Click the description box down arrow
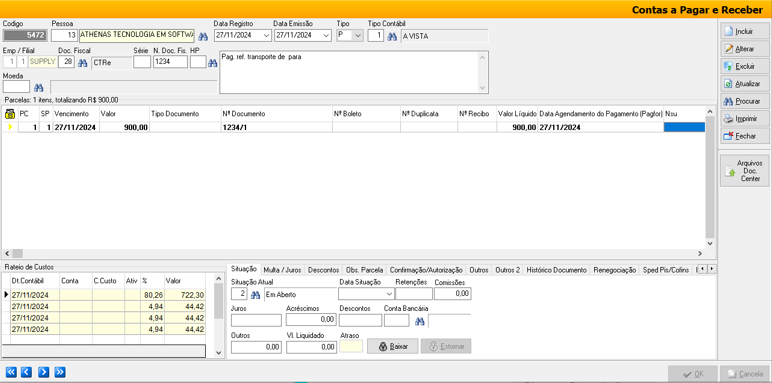 (x=482, y=87)
